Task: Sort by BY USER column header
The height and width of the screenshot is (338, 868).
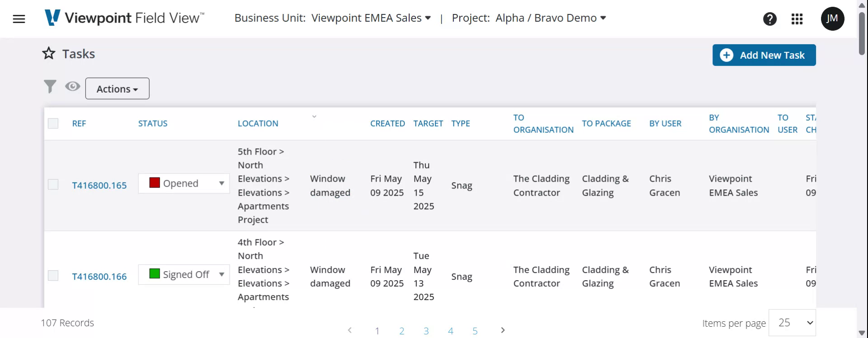Action: click(665, 123)
